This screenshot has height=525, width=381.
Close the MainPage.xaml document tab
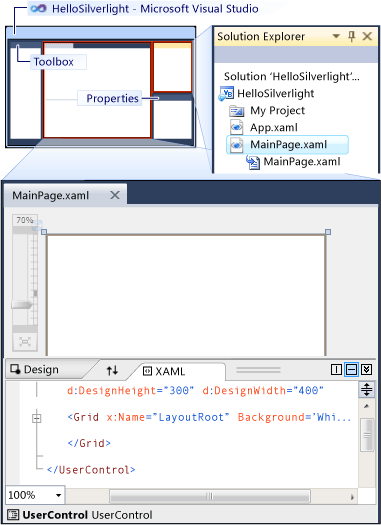pyautogui.click(x=115, y=195)
